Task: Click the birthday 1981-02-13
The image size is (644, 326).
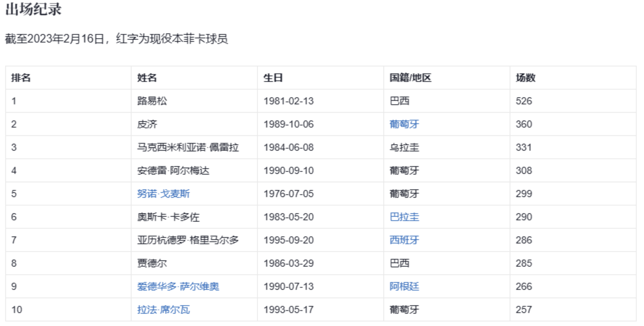Action: [289, 101]
